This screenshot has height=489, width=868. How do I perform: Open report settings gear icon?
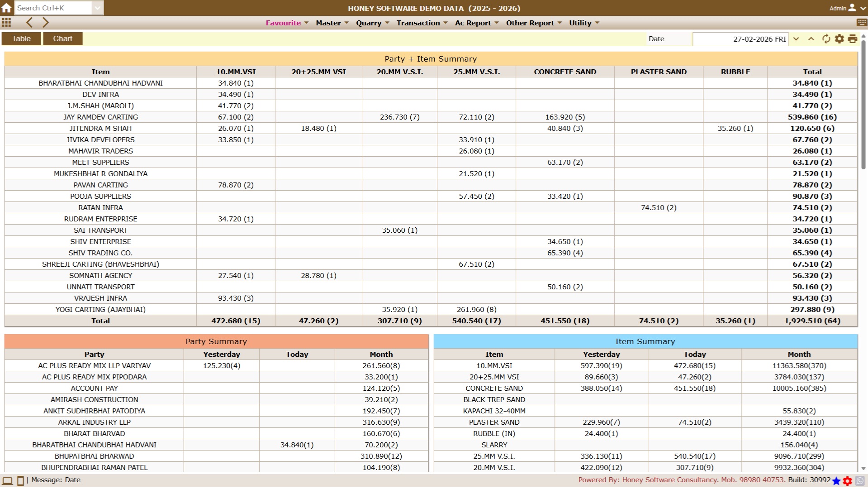[840, 39]
